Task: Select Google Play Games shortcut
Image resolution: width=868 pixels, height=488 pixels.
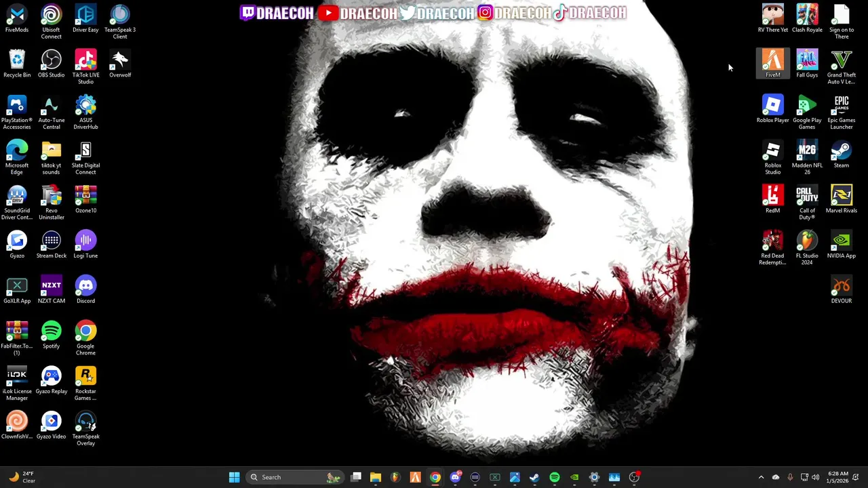Action: (807, 113)
